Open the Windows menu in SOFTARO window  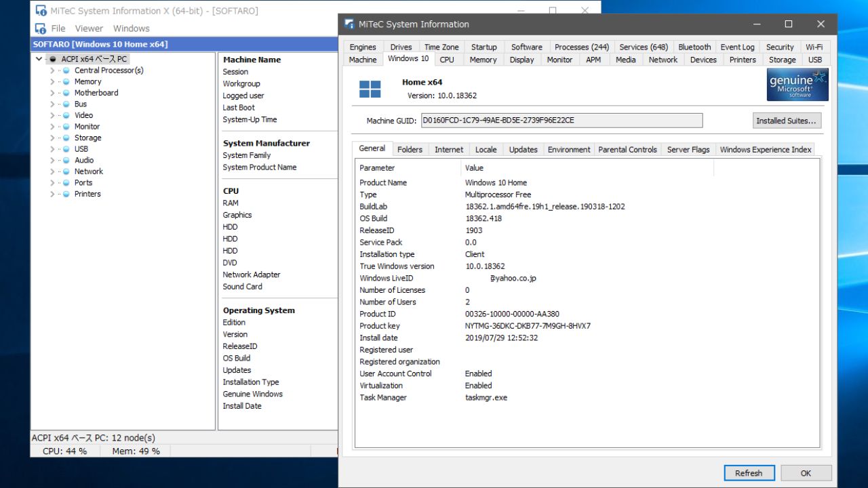pos(131,28)
